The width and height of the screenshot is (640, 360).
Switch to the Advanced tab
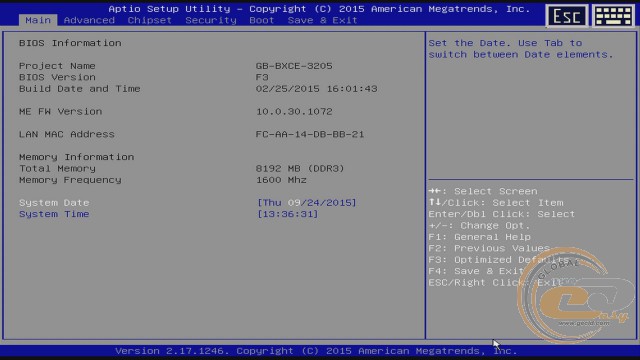click(89, 20)
